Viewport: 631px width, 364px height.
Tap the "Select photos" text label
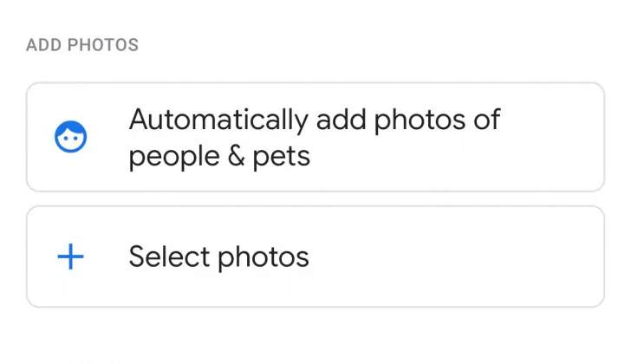coord(218,257)
